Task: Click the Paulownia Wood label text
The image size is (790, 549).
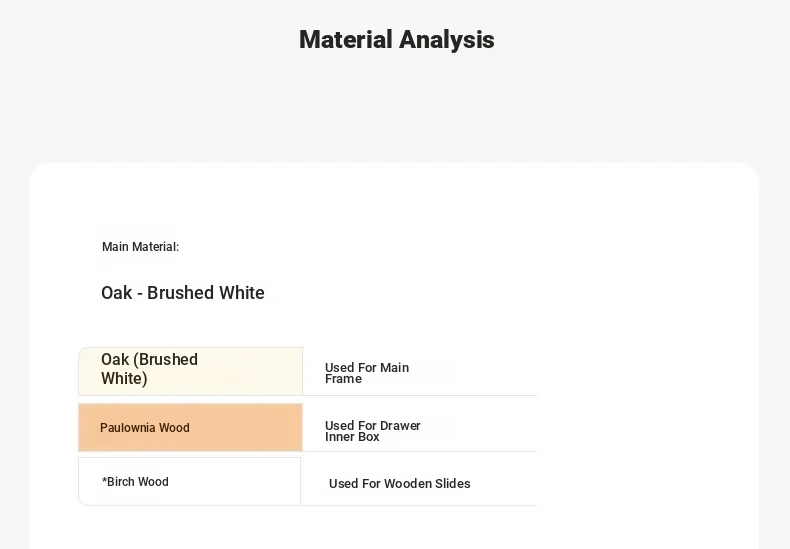Action: [145, 428]
